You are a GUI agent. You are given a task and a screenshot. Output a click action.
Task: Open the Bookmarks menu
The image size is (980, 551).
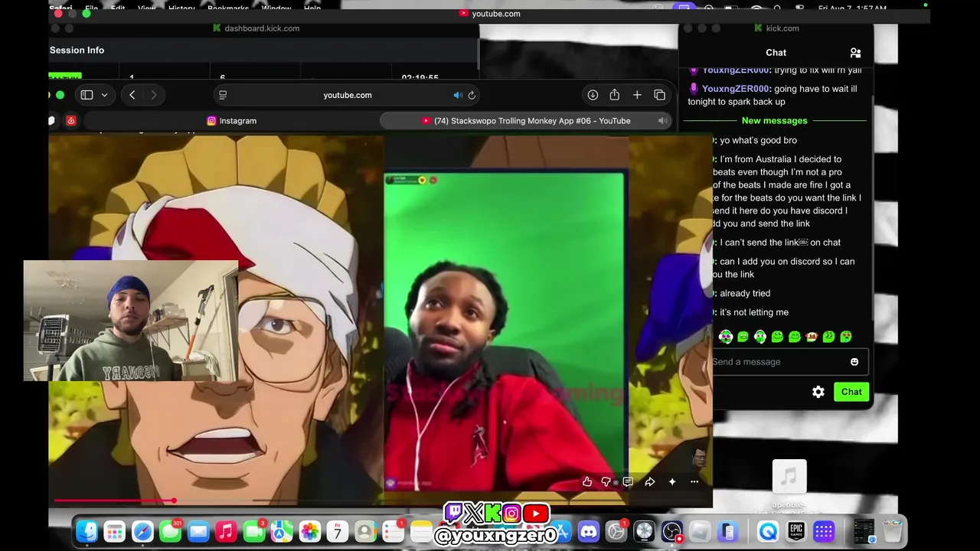tap(228, 8)
